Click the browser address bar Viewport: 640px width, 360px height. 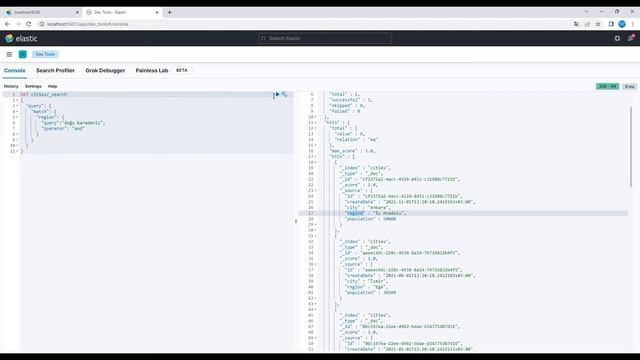(302, 24)
